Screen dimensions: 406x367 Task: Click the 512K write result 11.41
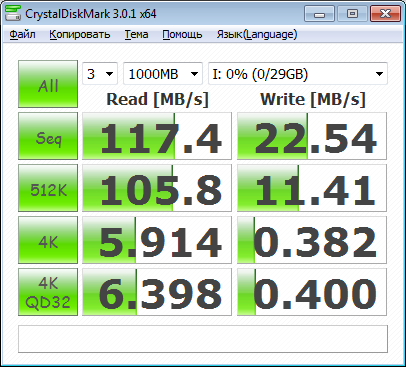click(x=312, y=188)
